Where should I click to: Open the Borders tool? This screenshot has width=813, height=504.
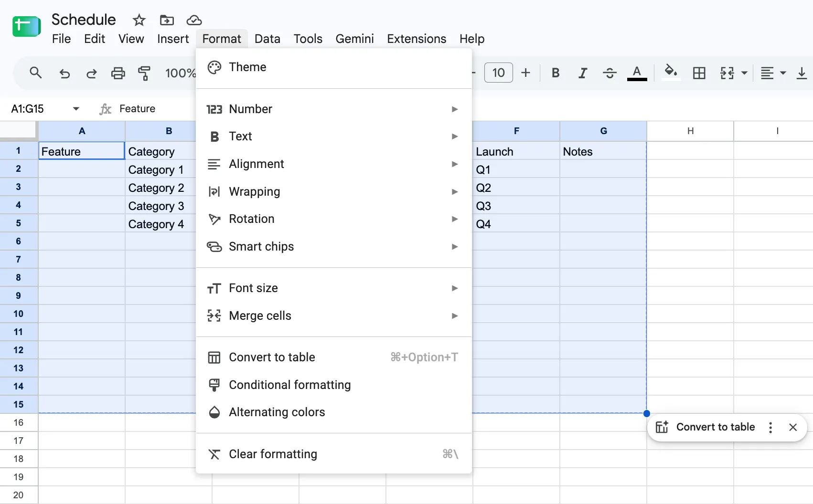[x=699, y=73]
